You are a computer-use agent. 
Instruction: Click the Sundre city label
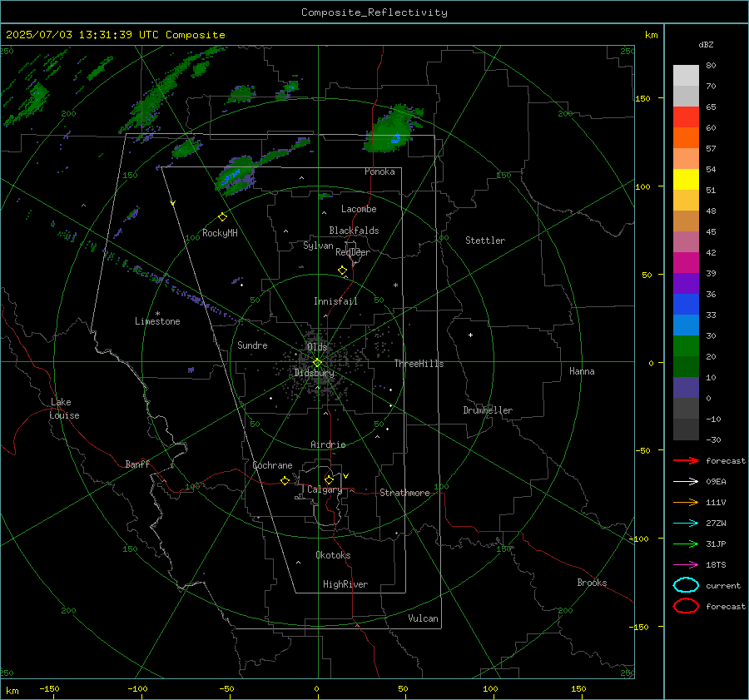click(252, 345)
